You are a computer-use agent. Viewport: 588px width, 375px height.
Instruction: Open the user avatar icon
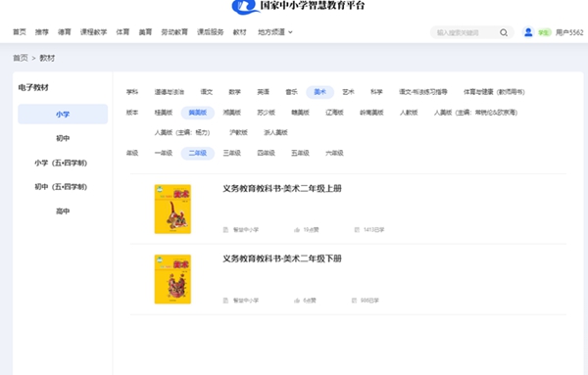[x=528, y=32]
